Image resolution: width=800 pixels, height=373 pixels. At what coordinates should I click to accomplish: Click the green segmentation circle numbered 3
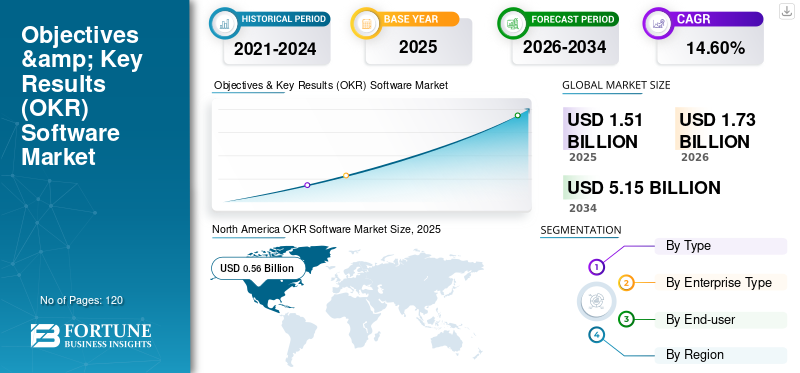point(627,319)
